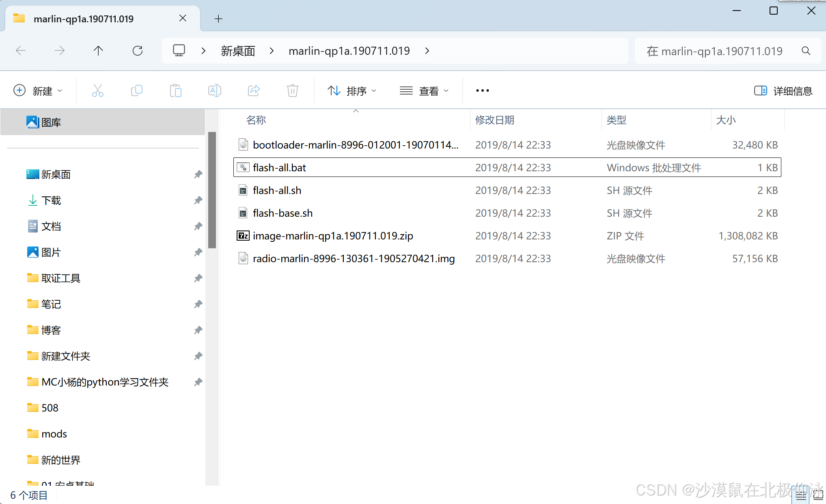This screenshot has width=826, height=504.
Task: Click the Copy icon in toolbar
Action: 136,90
